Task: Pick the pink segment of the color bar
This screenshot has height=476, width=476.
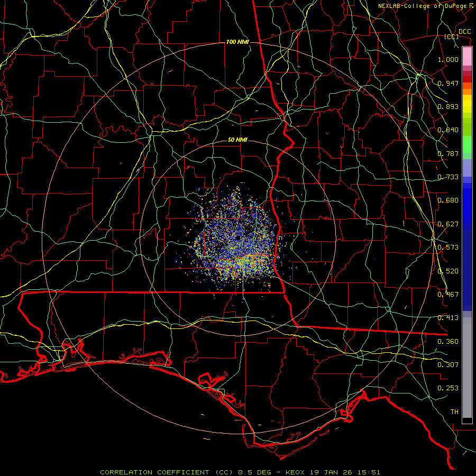Action: pyautogui.click(x=467, y=57)
